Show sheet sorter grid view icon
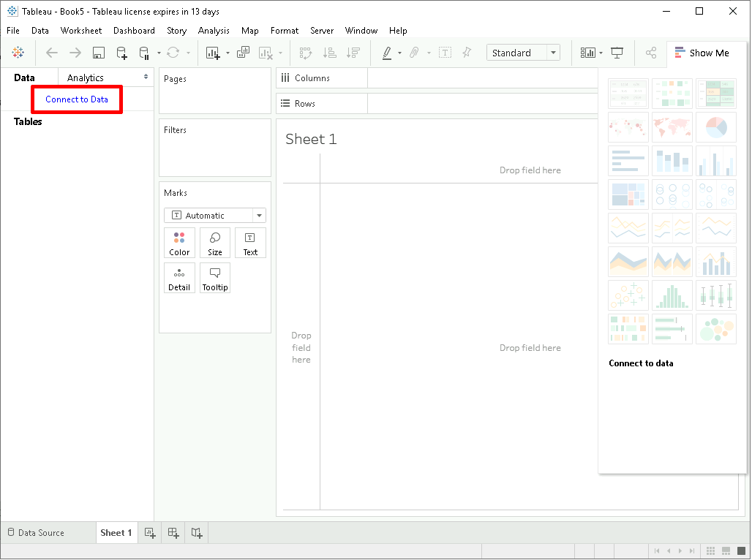 point(711,551)
